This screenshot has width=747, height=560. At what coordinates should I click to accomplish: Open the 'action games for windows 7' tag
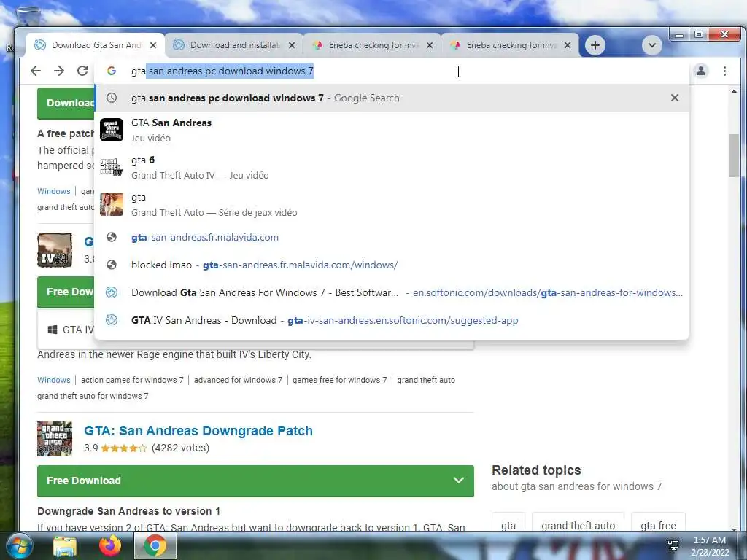(132, 380)
